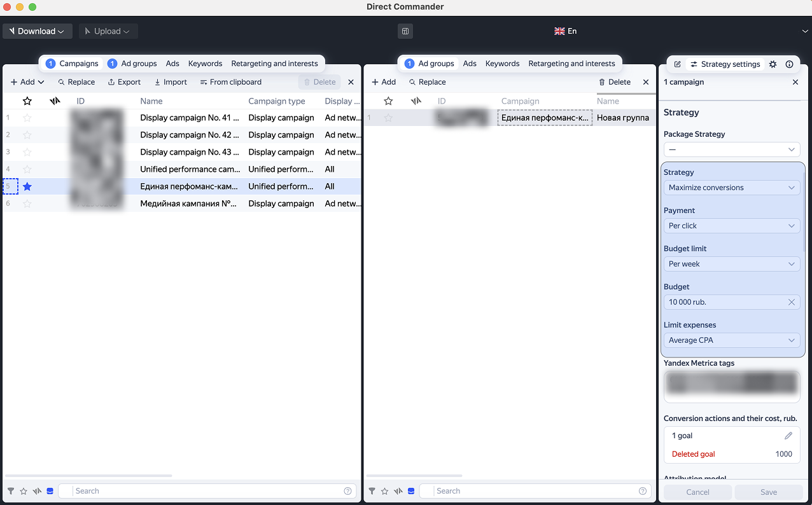Open Ads tab in the ad groups panel

470,64
